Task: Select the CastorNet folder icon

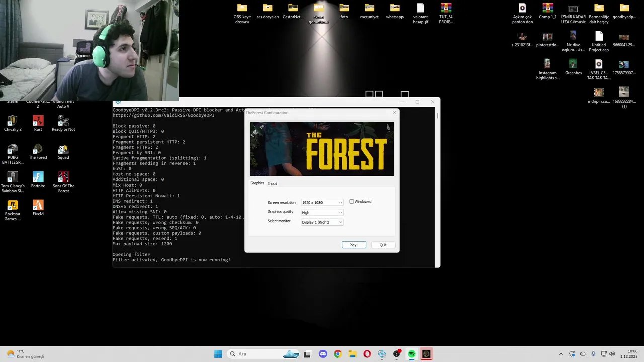Action: tap(293, 11)
